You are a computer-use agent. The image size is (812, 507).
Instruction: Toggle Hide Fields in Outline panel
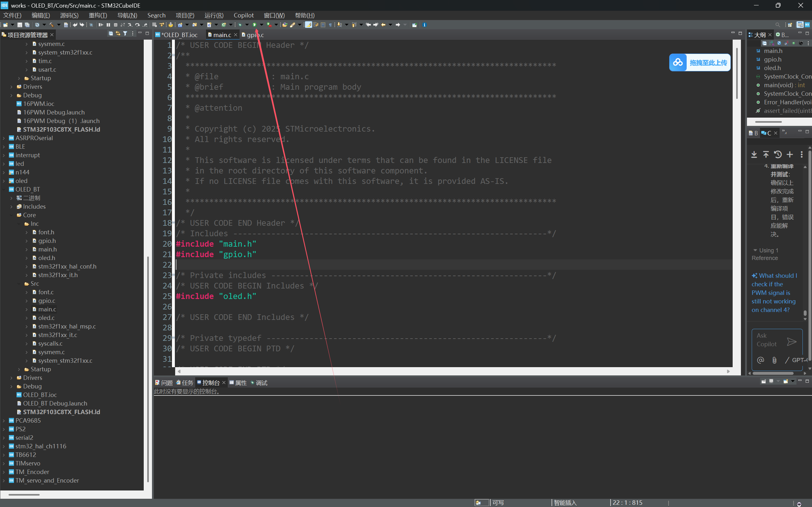(779, 43)
